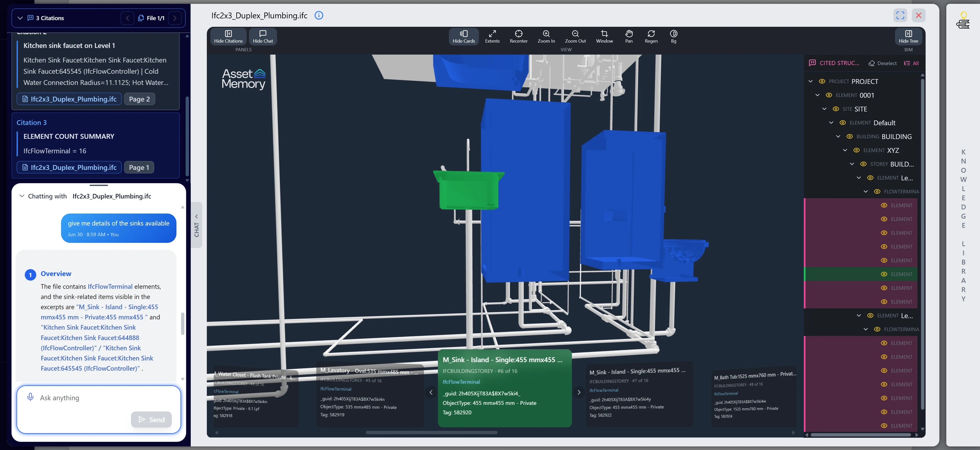Open Page 1 of Citation 3
The image size is (980, 450).
(139, 167)
